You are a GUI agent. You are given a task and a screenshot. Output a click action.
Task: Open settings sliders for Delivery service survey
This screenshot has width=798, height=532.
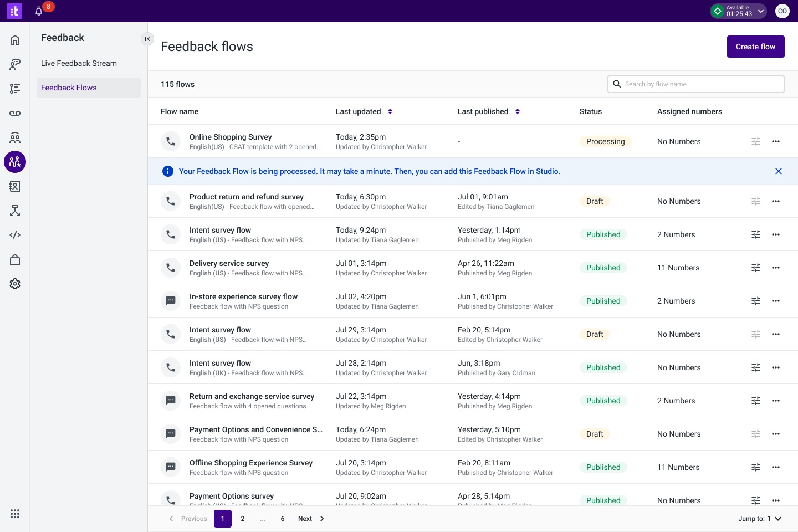(x=756, y=268)
